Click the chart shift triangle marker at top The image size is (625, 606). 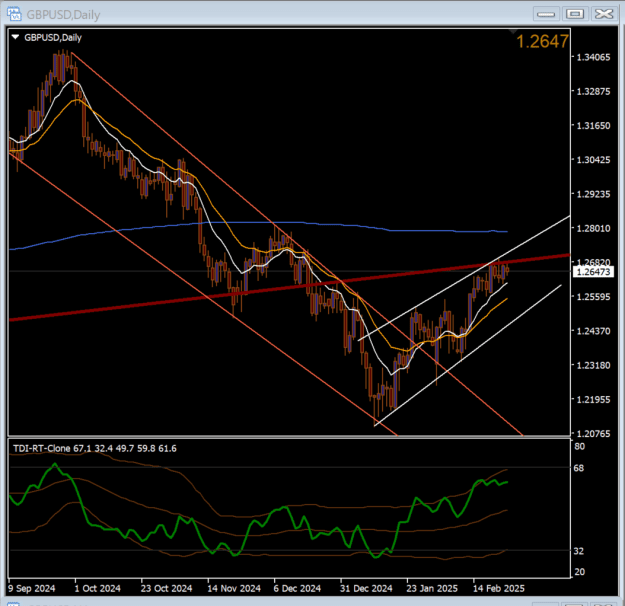[513, 31]
